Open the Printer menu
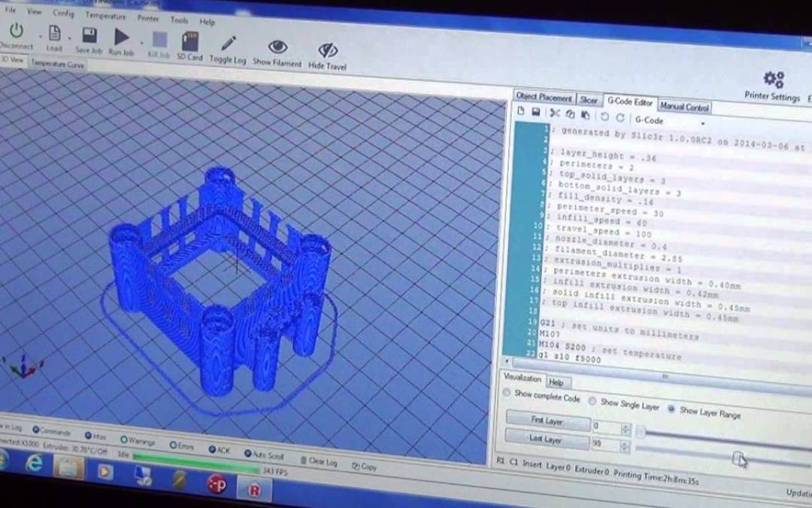This screenshot has height=508, width=812. click(148, 18)
